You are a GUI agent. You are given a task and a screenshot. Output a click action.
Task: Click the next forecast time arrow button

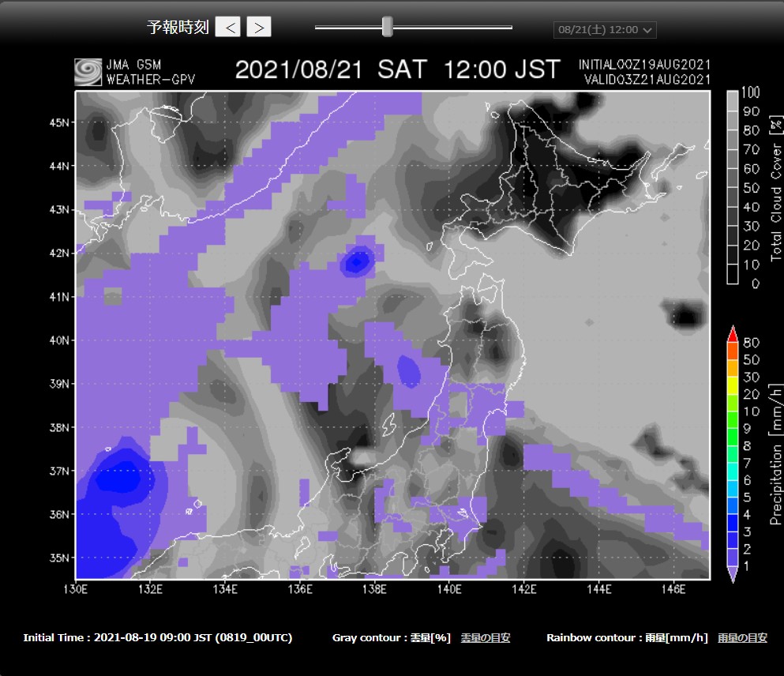(259, 27)
